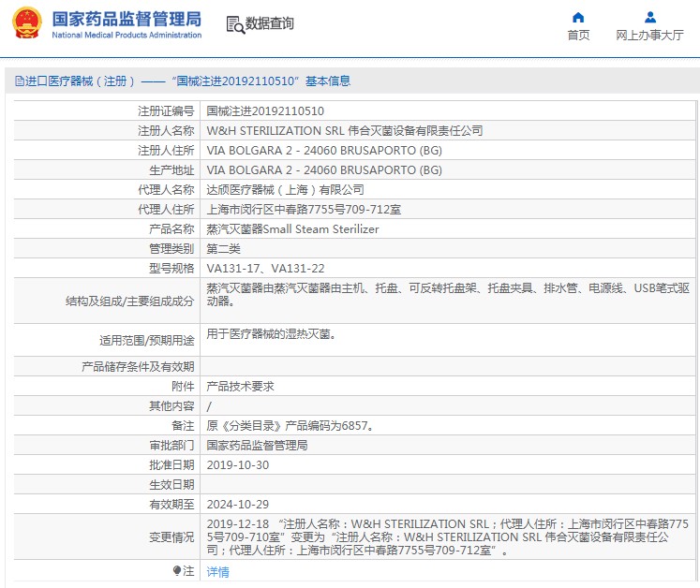Click the 结构及组成/主要组成成分 row label
The height and width of the screenshot is (588, 700).
(x=130, y=301)
